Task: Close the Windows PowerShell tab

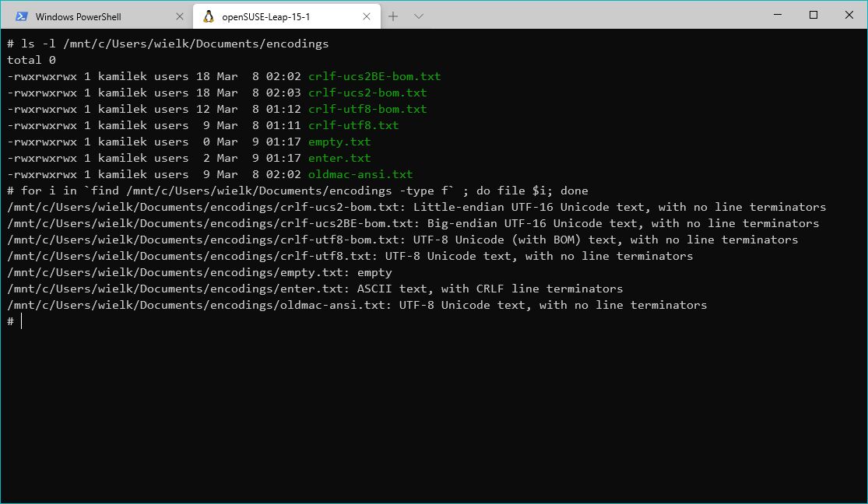Action: pyautogui.click(x=180, y=16)
